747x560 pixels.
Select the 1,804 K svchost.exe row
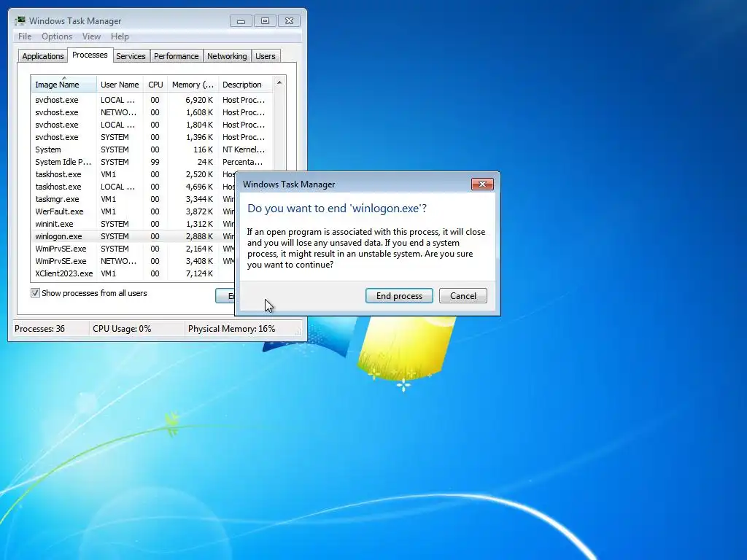click(152, 125)
